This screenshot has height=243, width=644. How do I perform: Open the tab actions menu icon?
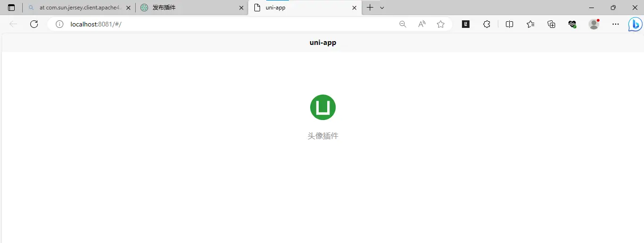tap(11, 8)
